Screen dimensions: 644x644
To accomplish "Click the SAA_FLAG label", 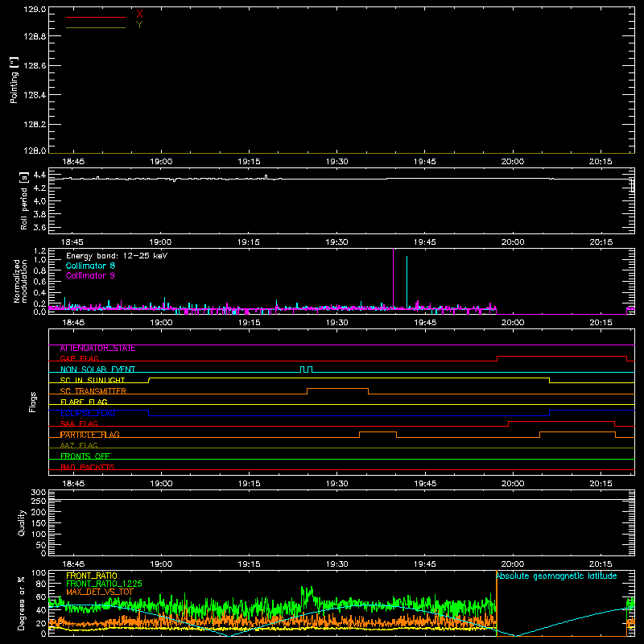I will coord(79,424).
